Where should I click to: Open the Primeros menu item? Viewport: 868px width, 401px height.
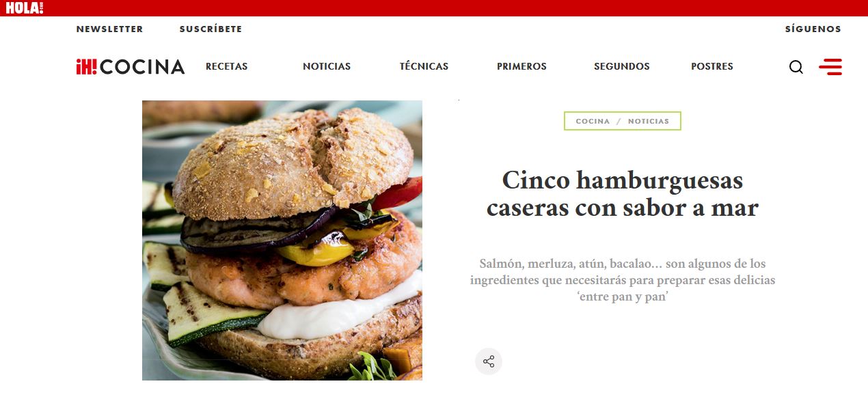[x=521, y=66]
